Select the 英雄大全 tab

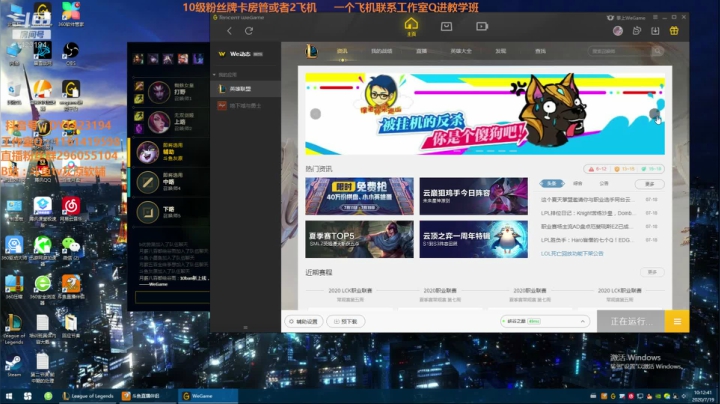461,51
